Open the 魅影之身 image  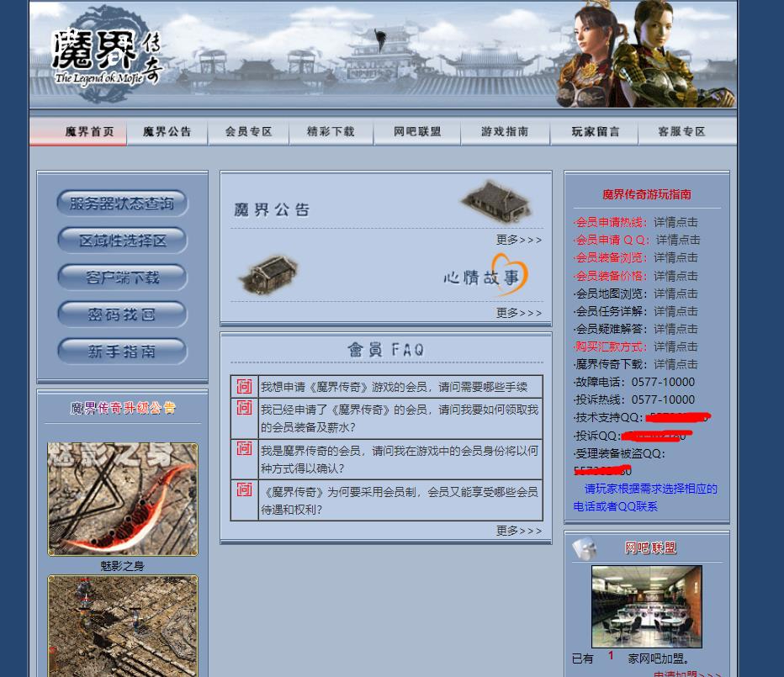[122, 498]
